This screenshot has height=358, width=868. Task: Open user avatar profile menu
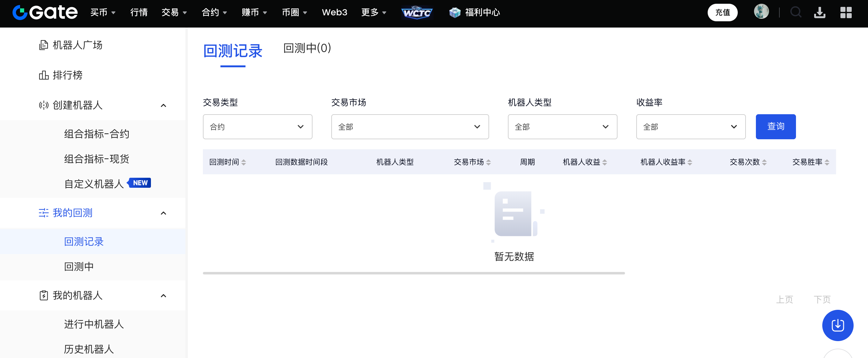tap(761, 12)
